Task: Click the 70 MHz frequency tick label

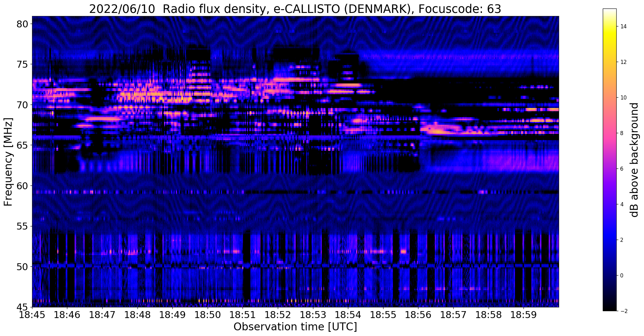Action: (22, 105)
